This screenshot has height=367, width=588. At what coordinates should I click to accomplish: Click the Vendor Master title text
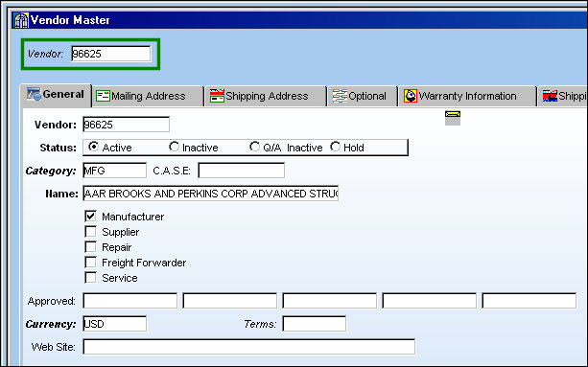pyautogui.click(x=70, y=20)
